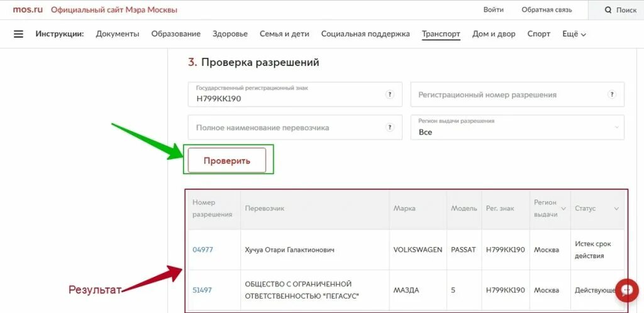This screenshot has height=313, width=644.
Task: Expand the Ещё dropdown menu
Action: click(x=574, y=34)
